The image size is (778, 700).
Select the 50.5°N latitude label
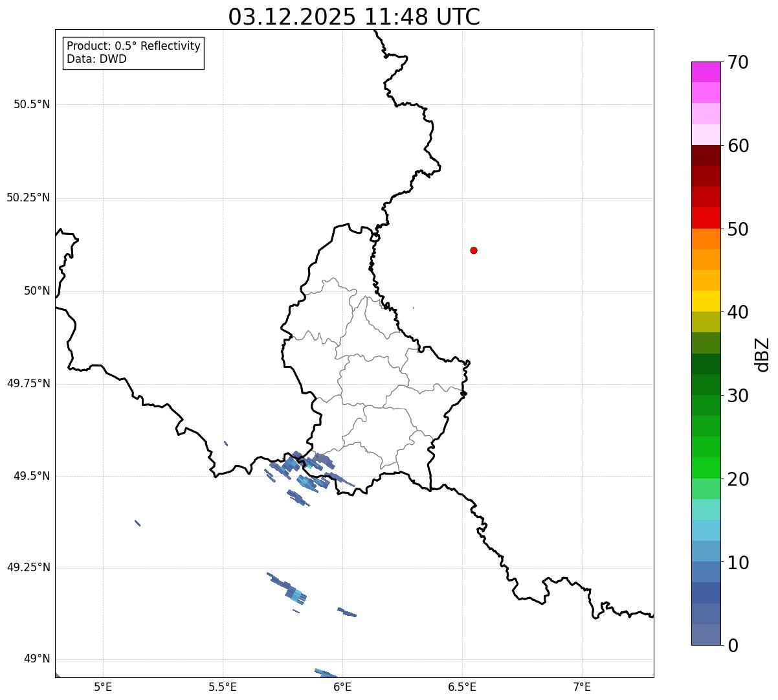point(32,104)
